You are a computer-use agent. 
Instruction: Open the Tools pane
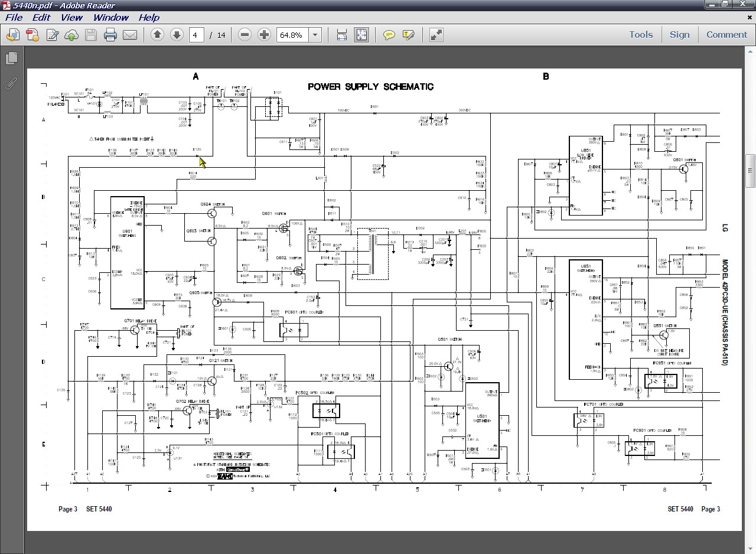click(x=641, y=35)
